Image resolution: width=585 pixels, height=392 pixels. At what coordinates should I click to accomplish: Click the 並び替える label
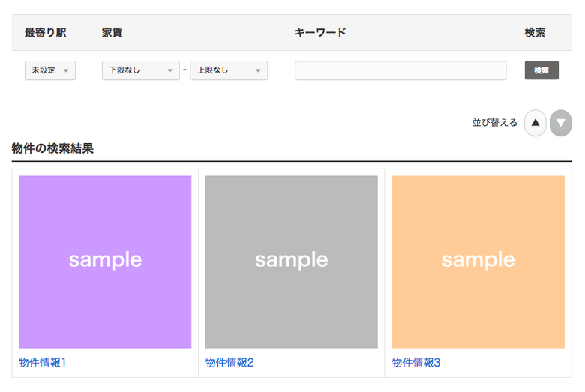(x=495, y=123)
